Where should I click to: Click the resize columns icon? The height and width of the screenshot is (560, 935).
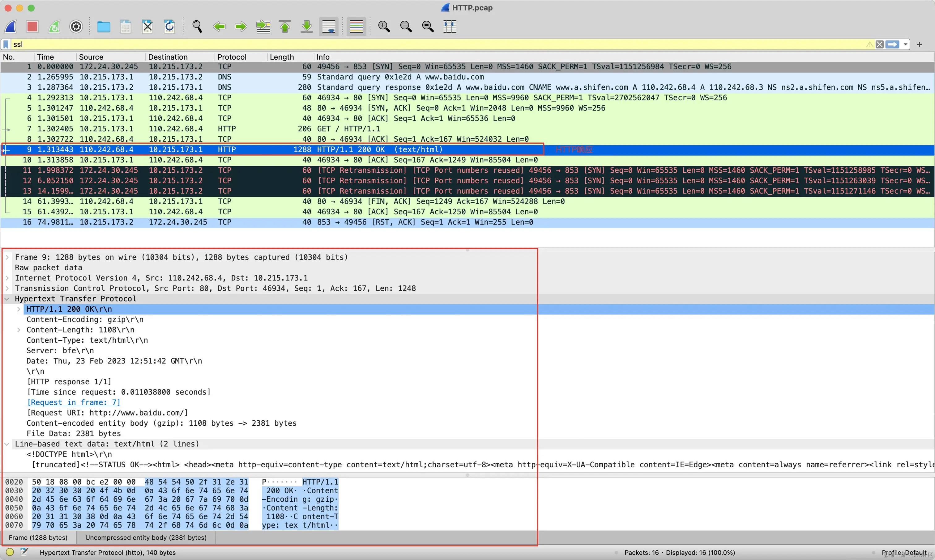pos(449,27)
